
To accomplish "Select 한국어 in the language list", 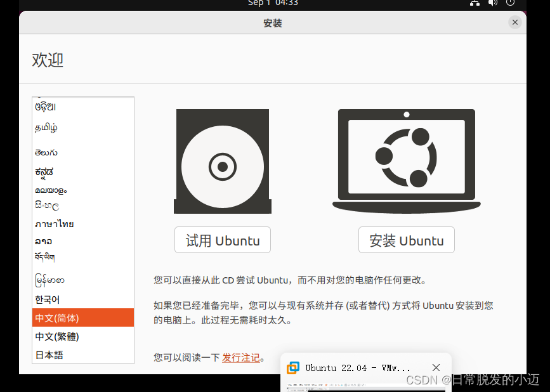I will [83, 299].
